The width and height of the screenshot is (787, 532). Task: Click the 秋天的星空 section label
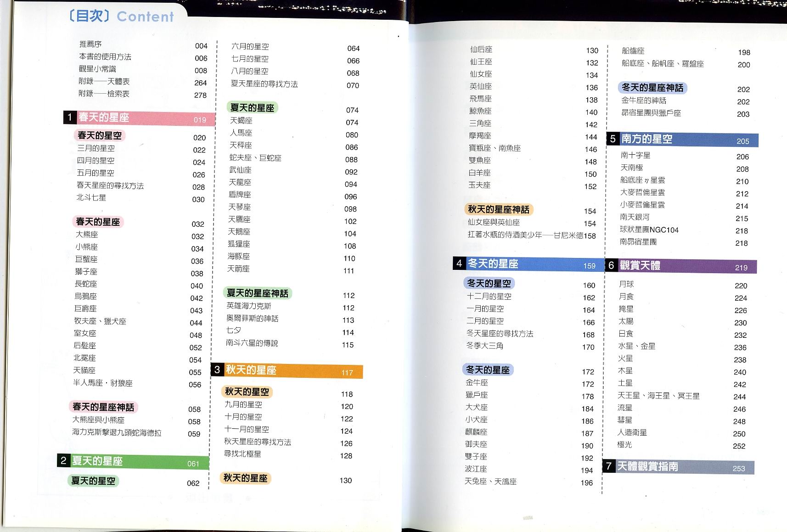[x=247, y=392]
